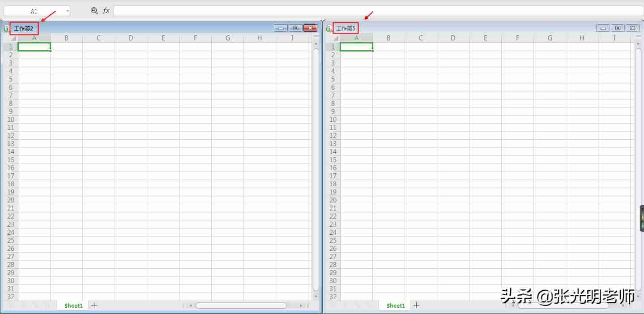Select row 15 header in 工作簿5
This screenshot has width=644, height=314.
point(333,160)
